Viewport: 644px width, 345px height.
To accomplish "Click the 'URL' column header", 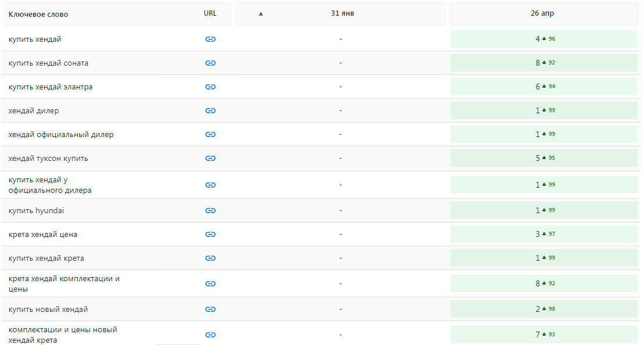I will (x=210, y=13).
